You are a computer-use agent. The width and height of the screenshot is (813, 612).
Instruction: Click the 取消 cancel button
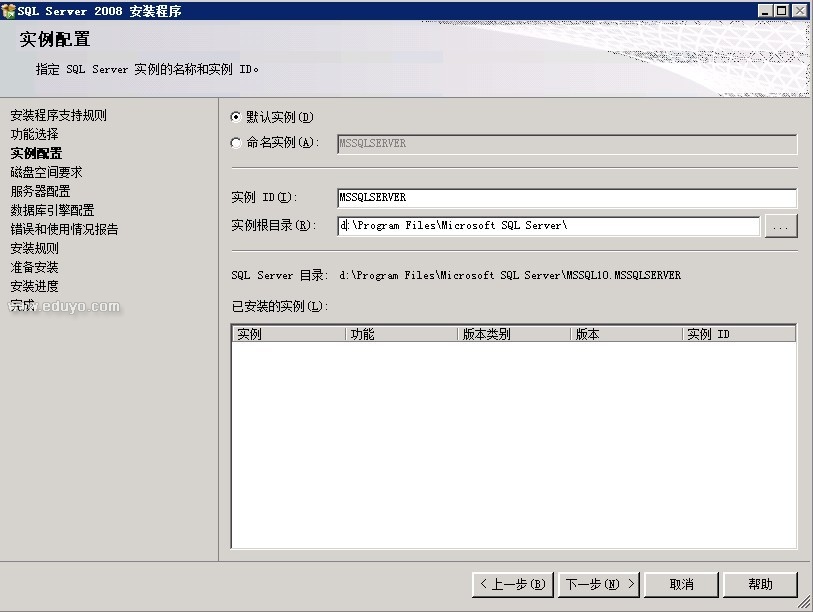point(681,584)
